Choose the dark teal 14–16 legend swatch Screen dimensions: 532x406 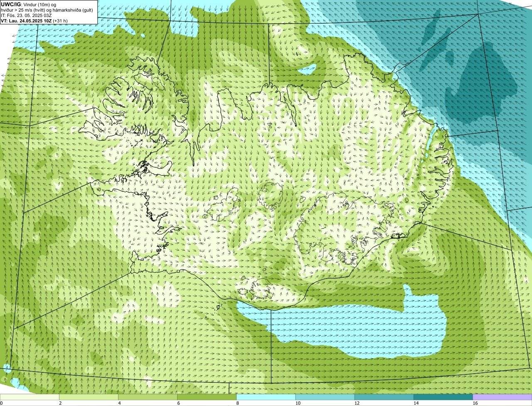tap(443, 397)
